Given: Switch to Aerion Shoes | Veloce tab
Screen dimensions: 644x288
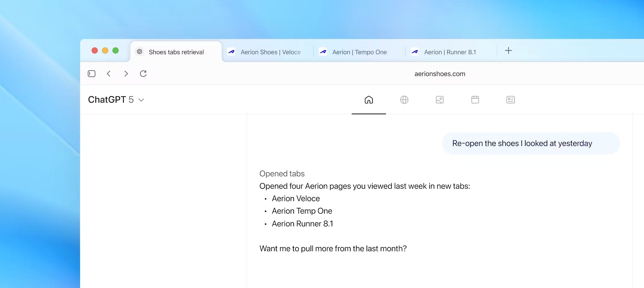Looking at the screenshot, I should click(x=268, y=52).
